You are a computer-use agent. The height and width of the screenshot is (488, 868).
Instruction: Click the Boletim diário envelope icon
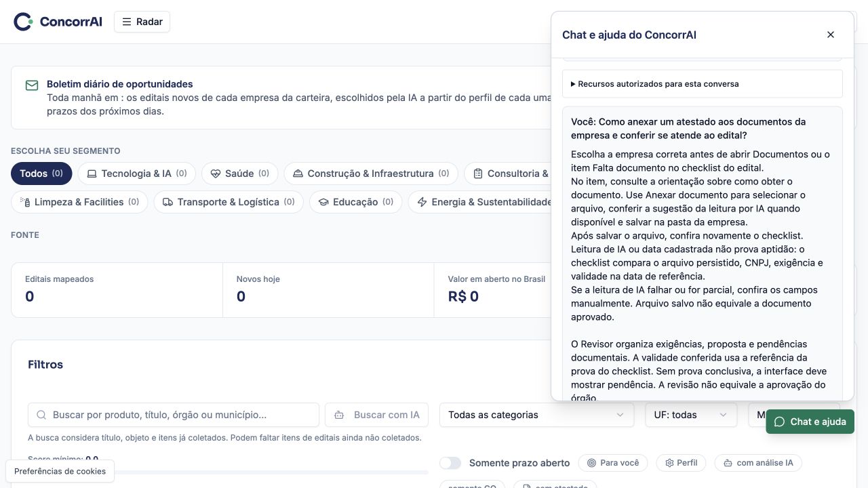point(32,85)
